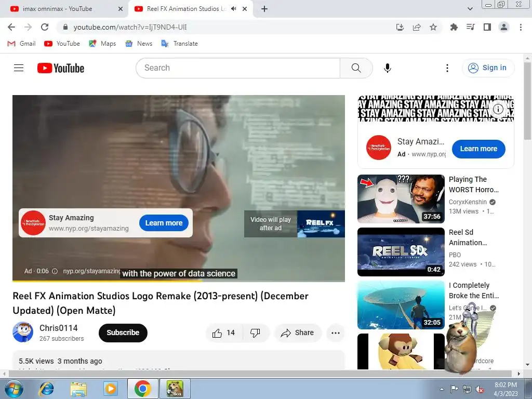
Task: Open the media control icon in toolbar
Action: (x=470, y=27)
